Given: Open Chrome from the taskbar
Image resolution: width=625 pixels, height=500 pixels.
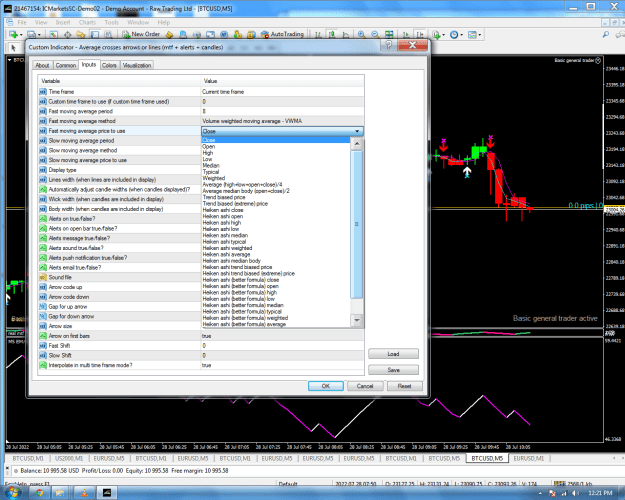Looking at the screenshot, I should click(x=39, y=493).
